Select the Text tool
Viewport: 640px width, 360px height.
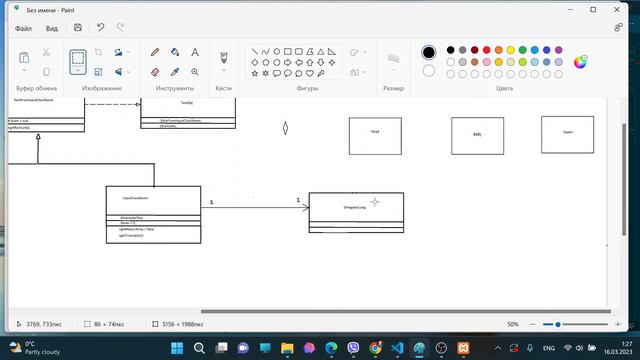[x=195, y=52]
